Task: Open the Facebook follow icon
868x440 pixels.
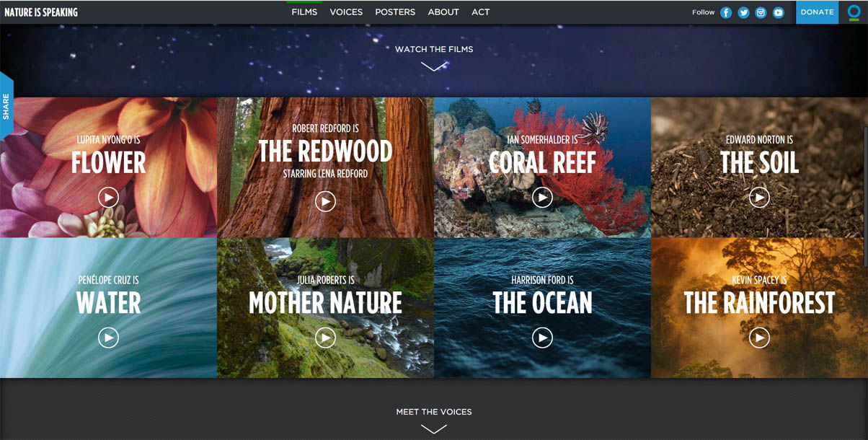Action: coord(726,12)
